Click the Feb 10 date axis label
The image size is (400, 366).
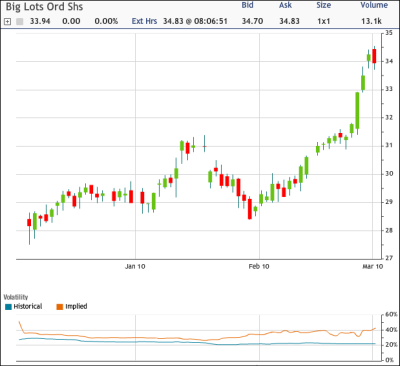click(259, 266)
